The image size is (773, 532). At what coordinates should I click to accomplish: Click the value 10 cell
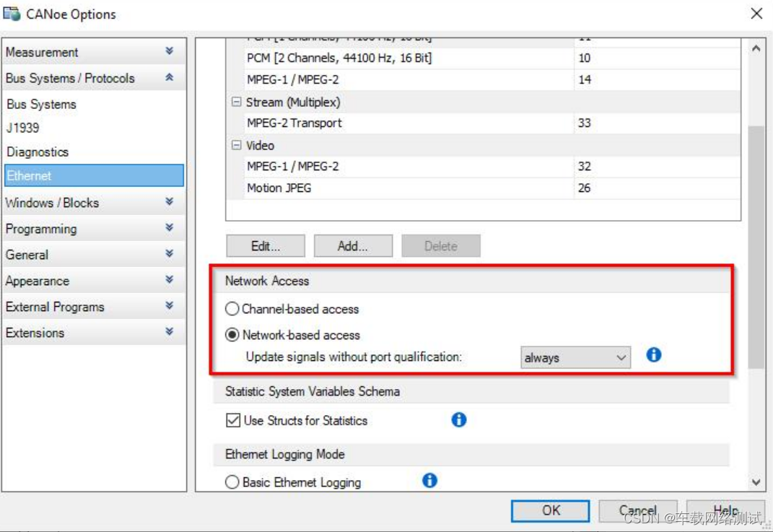pyautogui.click(x=657, y=58)
